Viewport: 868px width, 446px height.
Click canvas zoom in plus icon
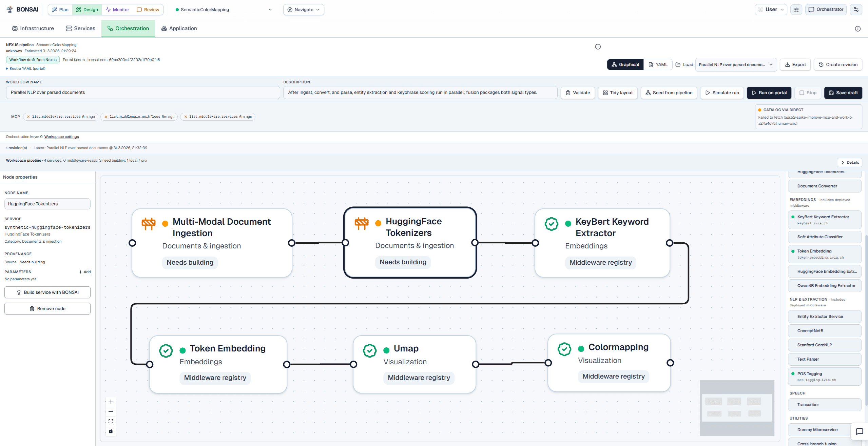point(111,402)
